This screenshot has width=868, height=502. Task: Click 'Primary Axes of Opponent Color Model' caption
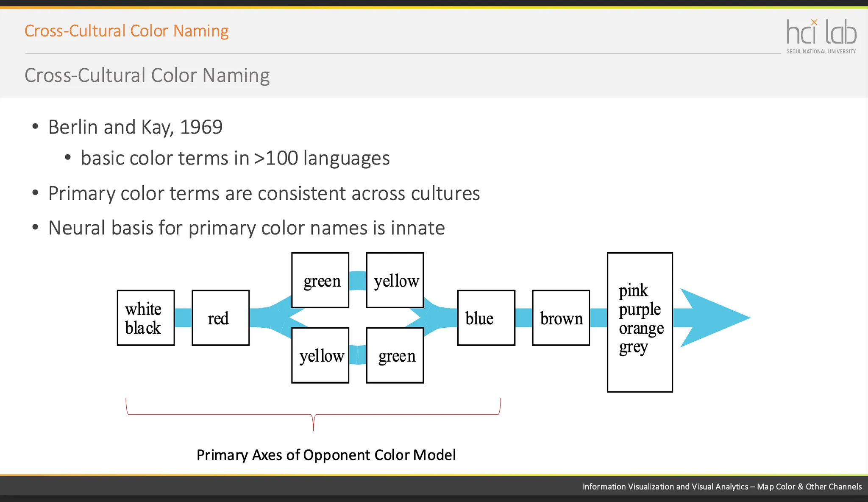tap(326, 455)
